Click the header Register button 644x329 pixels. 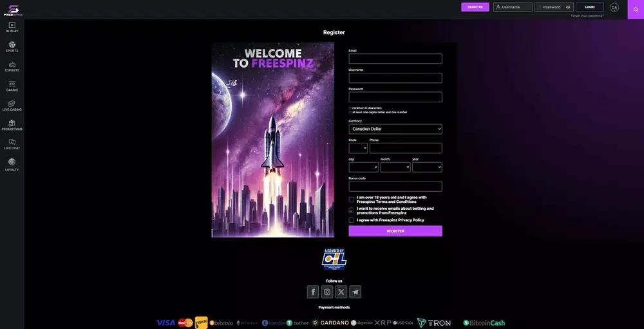[x=475, y=7]
